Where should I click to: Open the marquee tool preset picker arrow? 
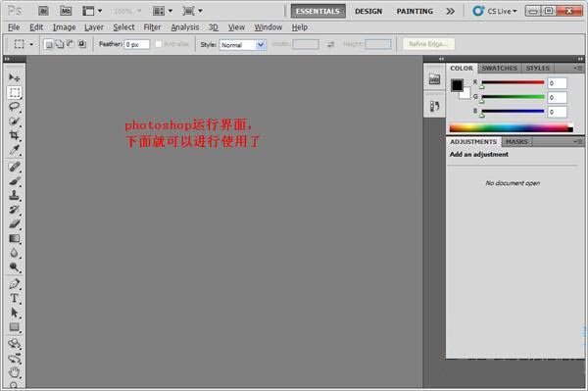31,44
